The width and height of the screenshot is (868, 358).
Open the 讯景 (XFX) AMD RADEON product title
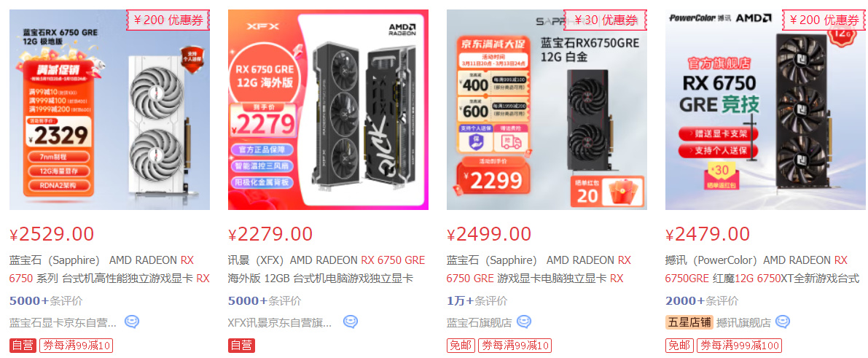(x=327, y=269)
